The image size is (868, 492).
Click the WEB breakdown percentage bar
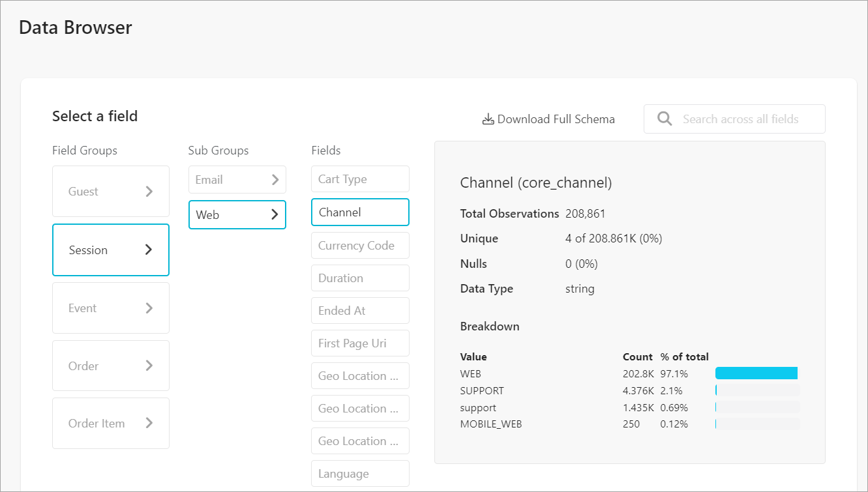click(x=757, y=373)
